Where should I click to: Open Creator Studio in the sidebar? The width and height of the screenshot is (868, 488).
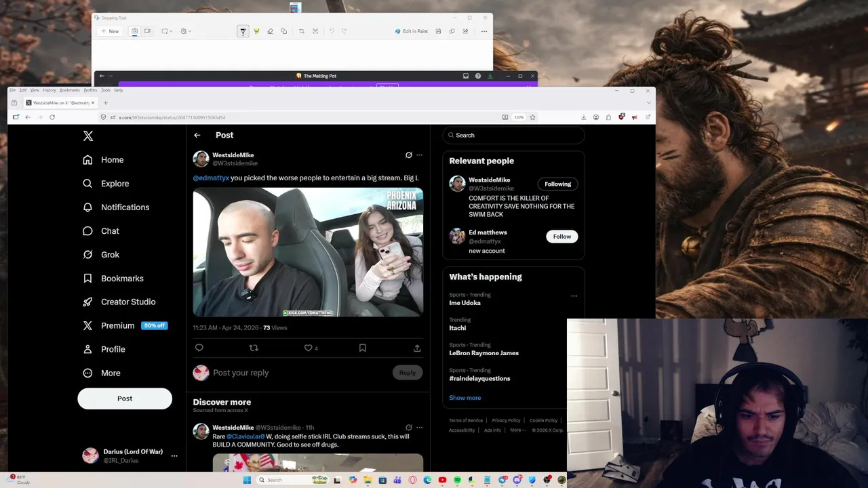(x=119, y=302)
